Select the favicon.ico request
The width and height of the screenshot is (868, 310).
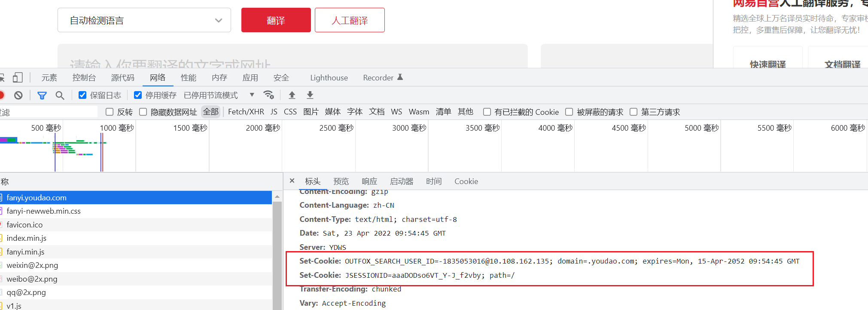click(x=136, y=224)
